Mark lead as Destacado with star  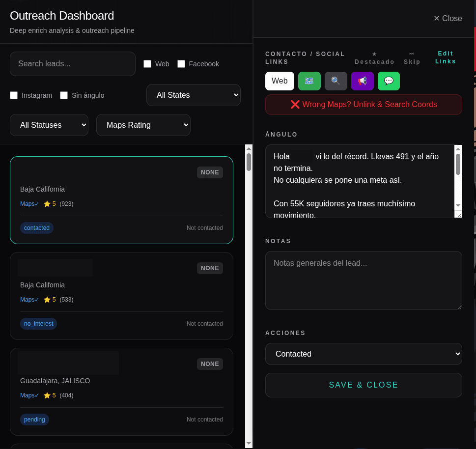tap(374, 58)
